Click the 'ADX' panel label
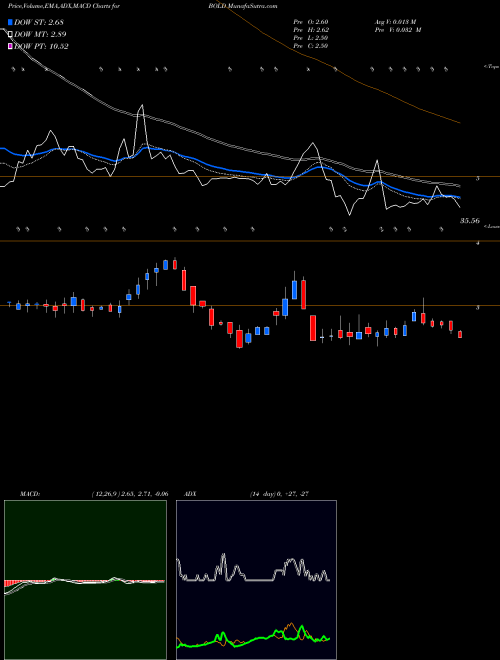 (x=190, y=494)
